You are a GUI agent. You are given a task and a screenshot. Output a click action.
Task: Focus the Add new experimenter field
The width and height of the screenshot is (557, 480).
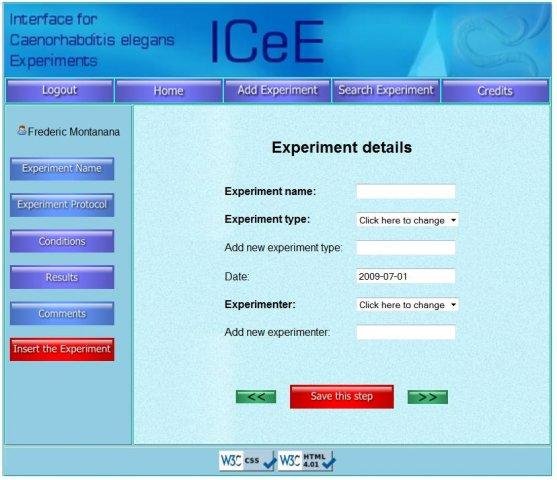click(406, 333)
